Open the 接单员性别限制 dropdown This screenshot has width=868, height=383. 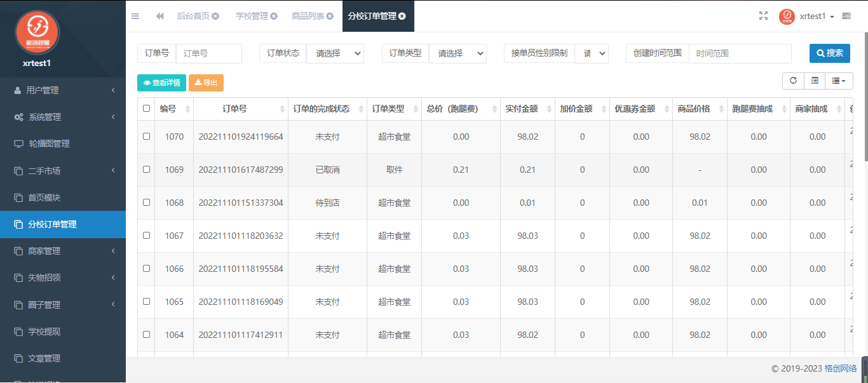click(592, 53)
